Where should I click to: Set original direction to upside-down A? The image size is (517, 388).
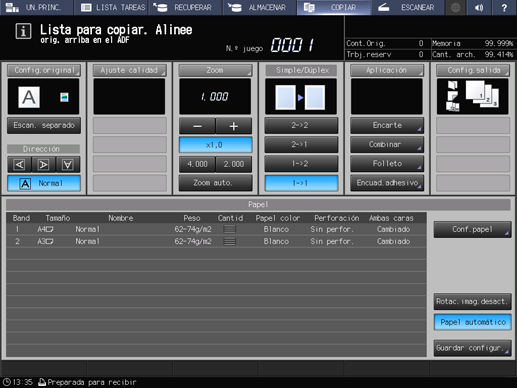[x=68, y=164]
